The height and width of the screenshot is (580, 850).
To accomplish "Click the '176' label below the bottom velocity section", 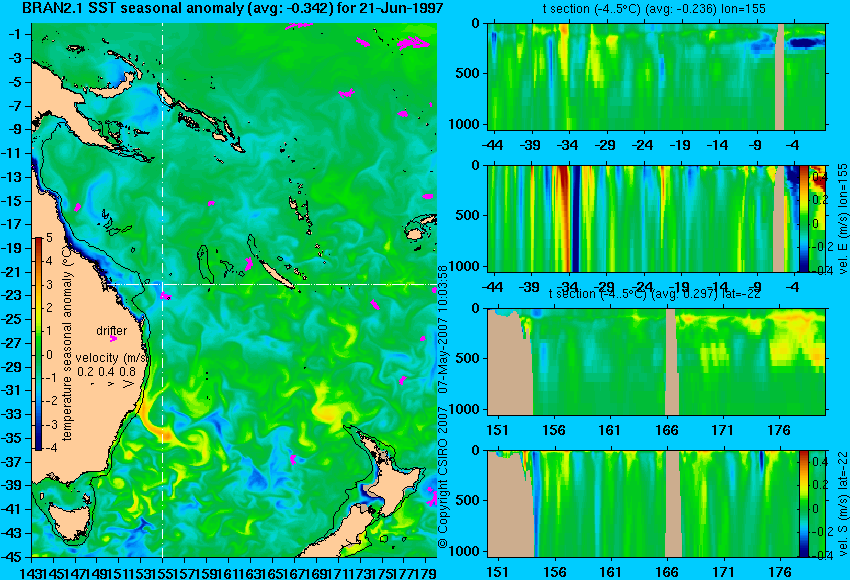I will pos(781,572).
